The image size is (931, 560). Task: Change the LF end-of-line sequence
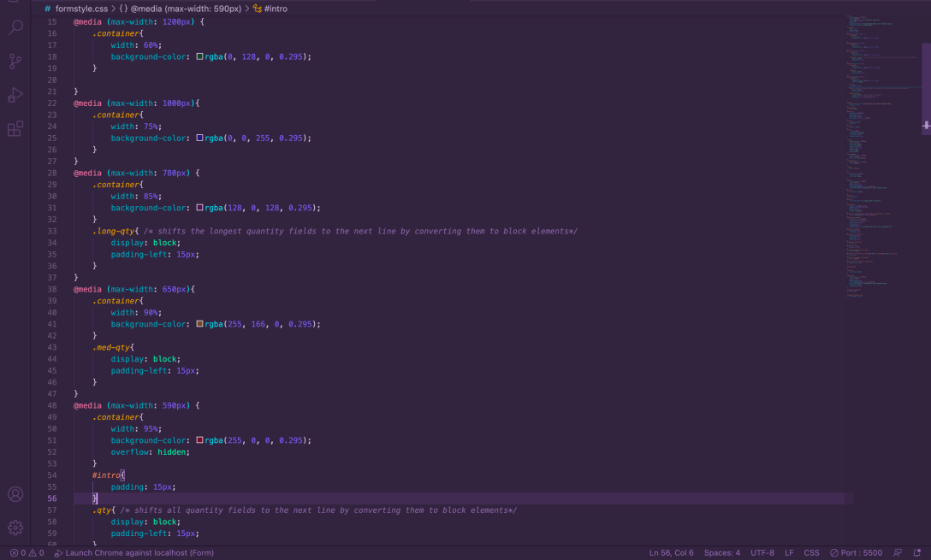click(789, 553)
